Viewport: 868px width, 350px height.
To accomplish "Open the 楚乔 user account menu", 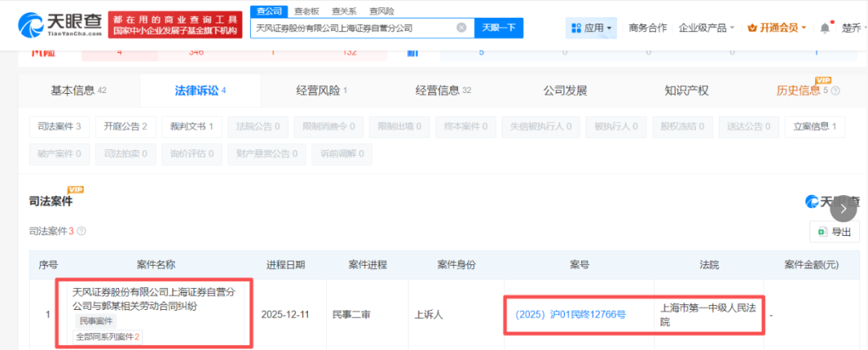I will (854, 27).
